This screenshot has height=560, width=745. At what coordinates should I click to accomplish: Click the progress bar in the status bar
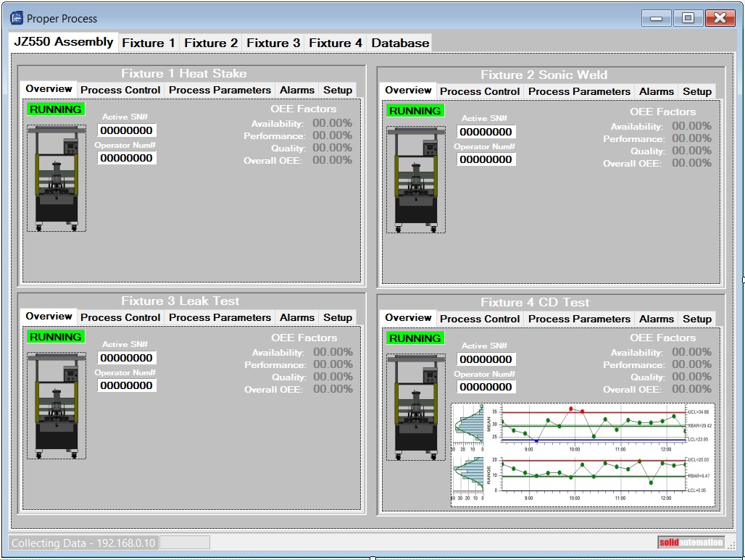coord(184,543)
